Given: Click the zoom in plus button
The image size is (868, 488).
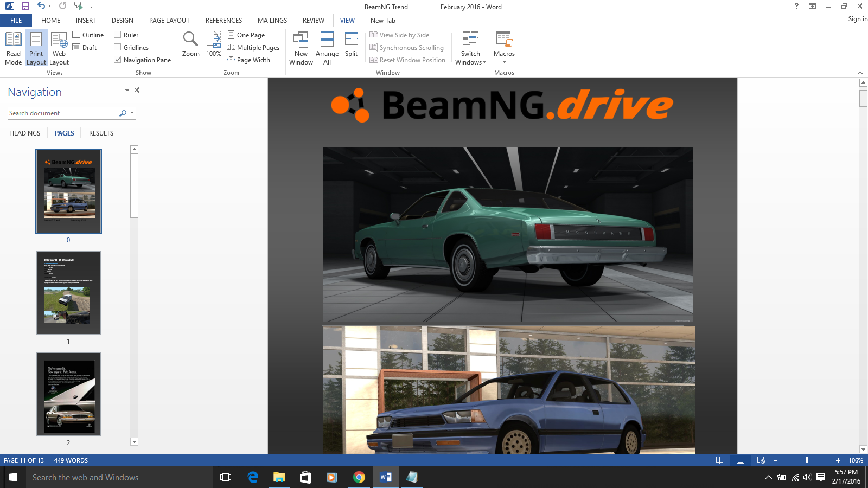Looking at the screenshot, I should (838, 460).
